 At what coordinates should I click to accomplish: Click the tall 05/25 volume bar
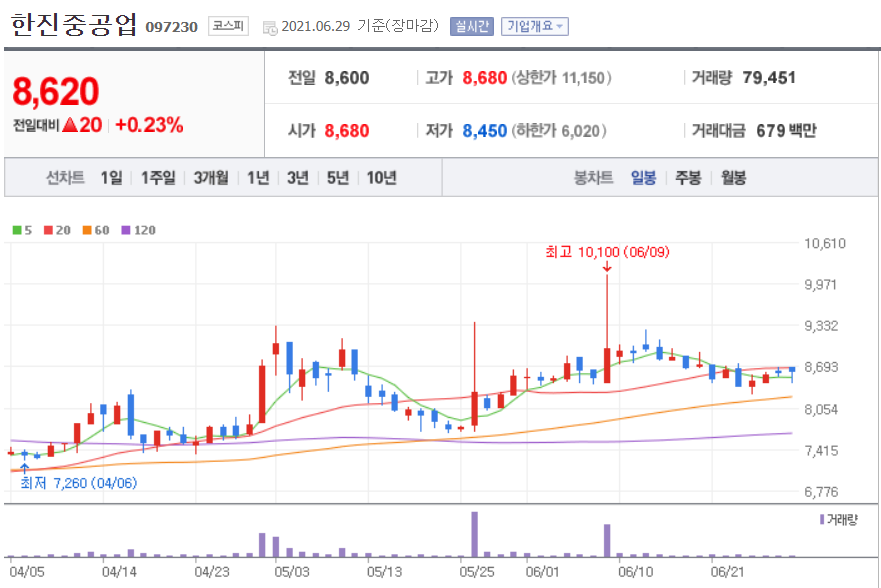coord(474,534)
